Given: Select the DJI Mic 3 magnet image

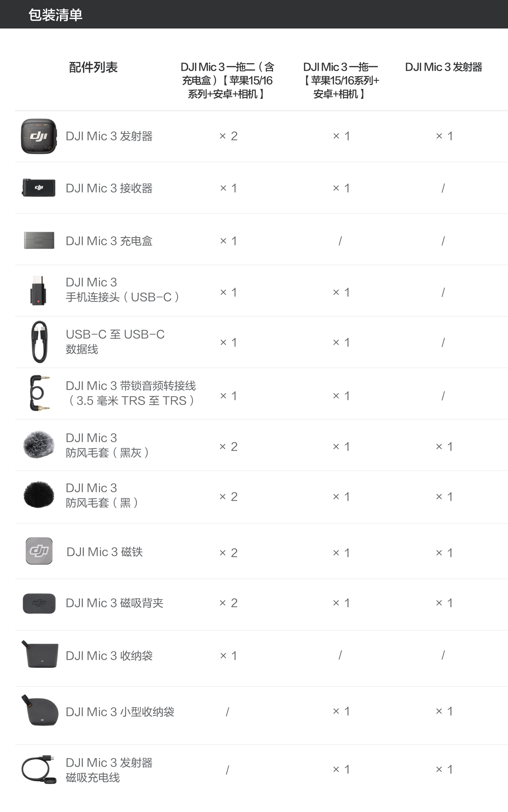Looking at the screenshot, I should [x=39, y=551].
